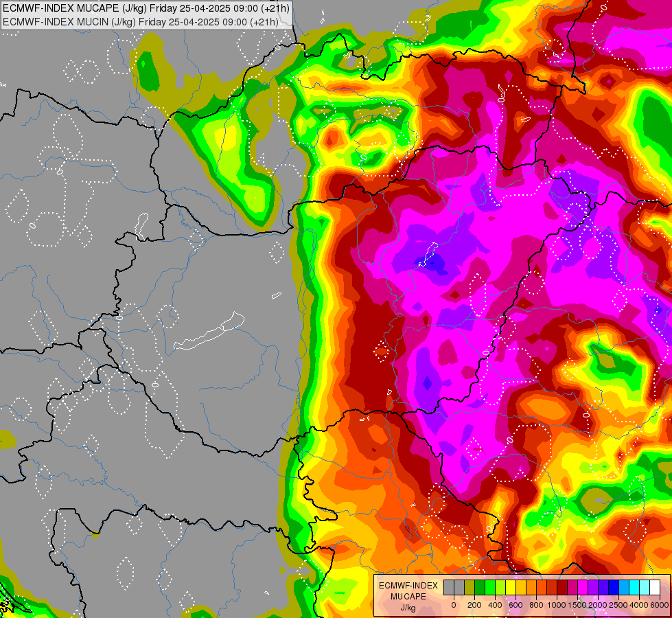
Task: Click the legend value 0
Action: click(x=454, y=605)
